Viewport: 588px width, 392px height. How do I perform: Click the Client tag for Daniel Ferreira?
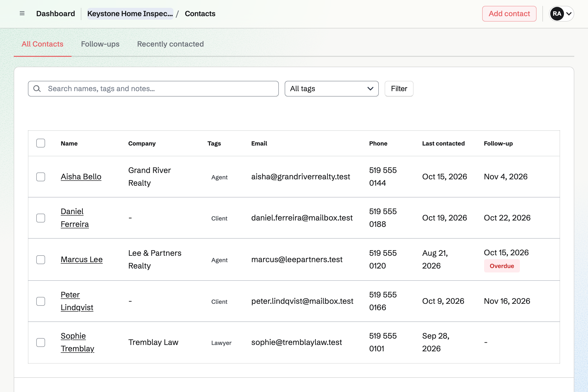219,218
